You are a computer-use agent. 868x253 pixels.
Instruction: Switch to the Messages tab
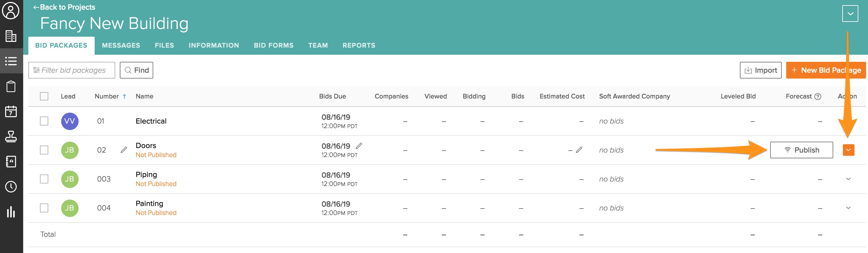121,45
